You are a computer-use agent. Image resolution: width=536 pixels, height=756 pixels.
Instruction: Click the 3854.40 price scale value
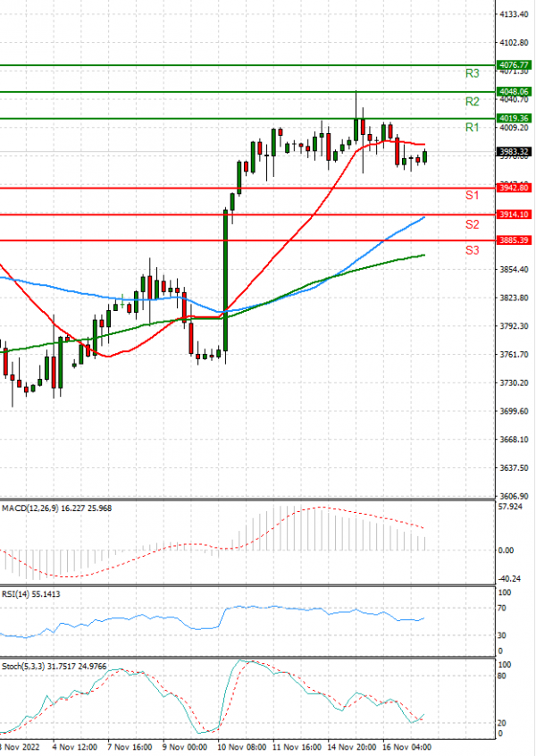coord(514,269)
